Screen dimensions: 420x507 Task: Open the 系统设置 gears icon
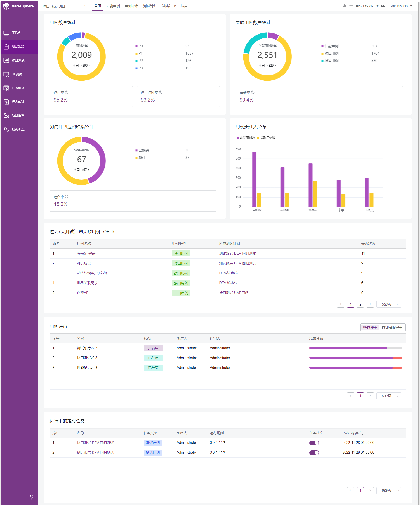click(x=6, y=129)
